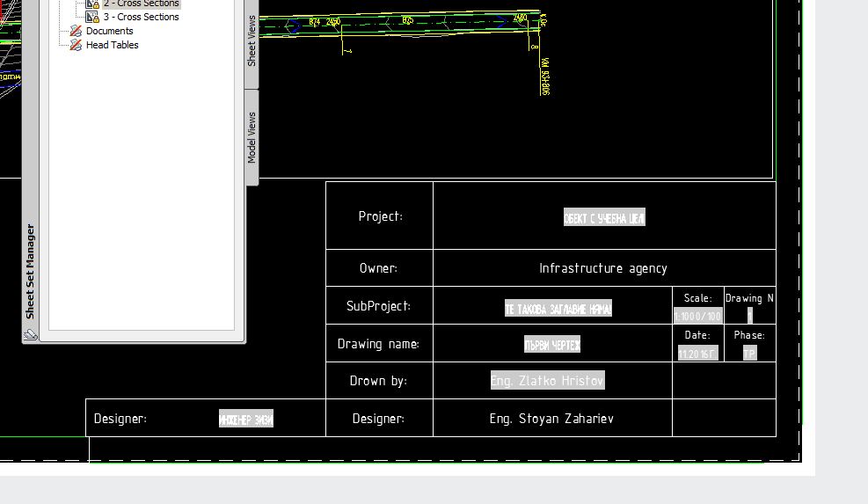Switch to the Sheet Views tab
868x504 pixels.
coord(252,41)
